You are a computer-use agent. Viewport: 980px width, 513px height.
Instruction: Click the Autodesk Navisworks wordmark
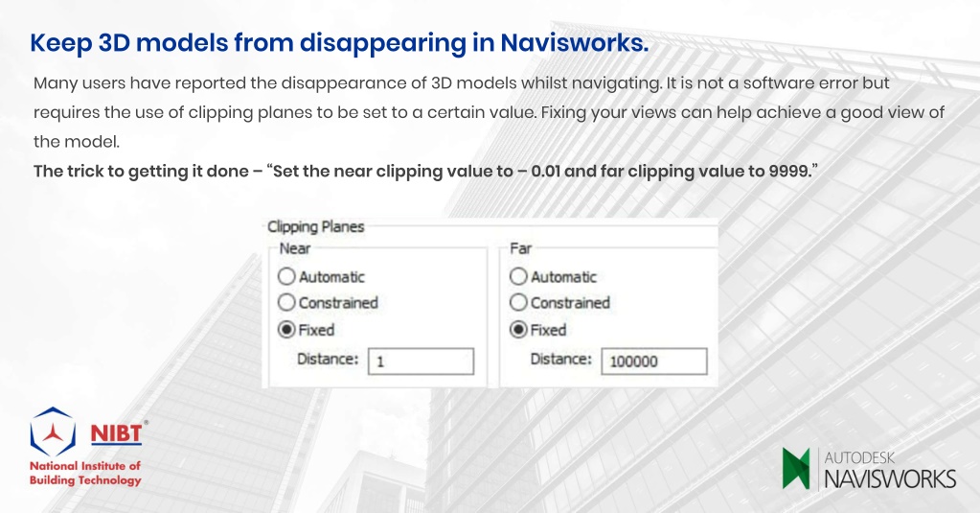[890, 470]
